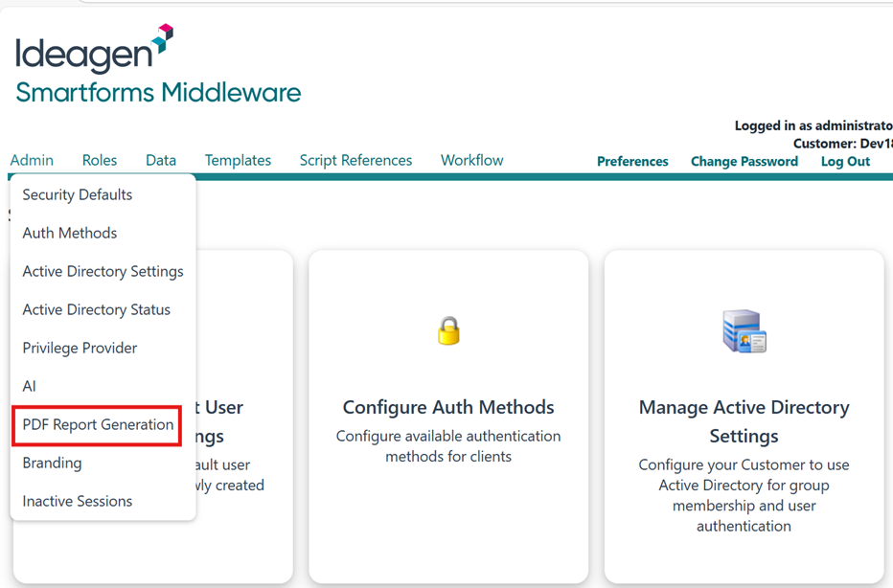Open the Script References menu
893x588 pixels.
point(355,161)
